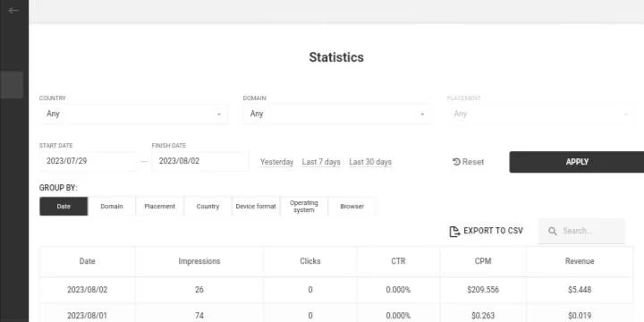Click the 2023/08/02 date cell
Screen dimensions: 644x322
click(87, 290)
